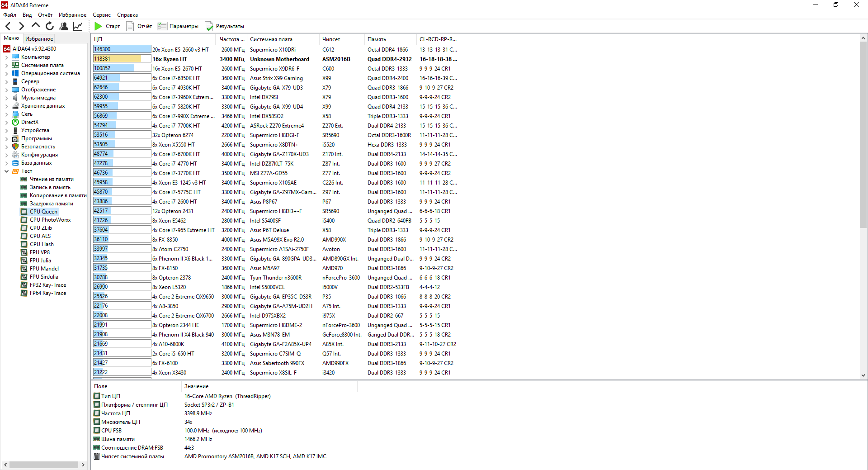Click the База данных database icon
Viewport: 868px width, 470px height.
15,163
